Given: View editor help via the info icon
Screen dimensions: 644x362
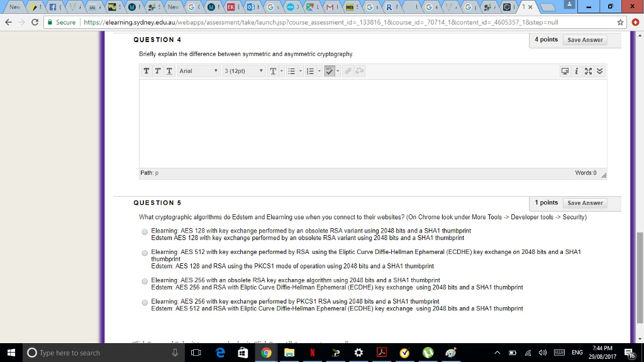Looking at the screenshot, I should (577, 70).
